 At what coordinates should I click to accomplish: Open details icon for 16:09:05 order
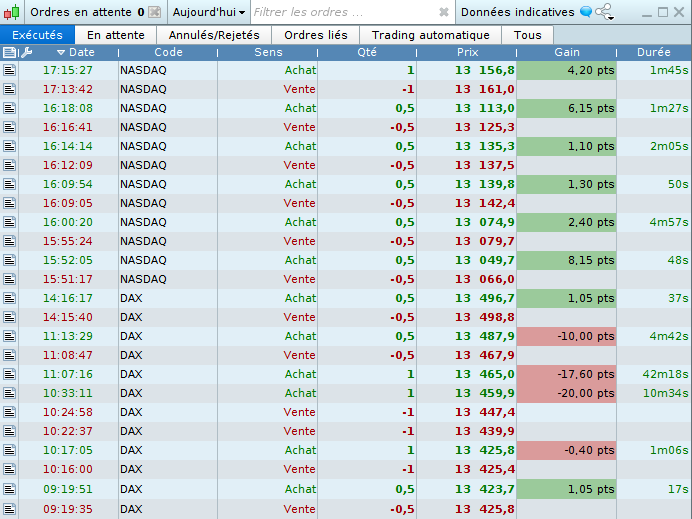click(x=10, y=203)
